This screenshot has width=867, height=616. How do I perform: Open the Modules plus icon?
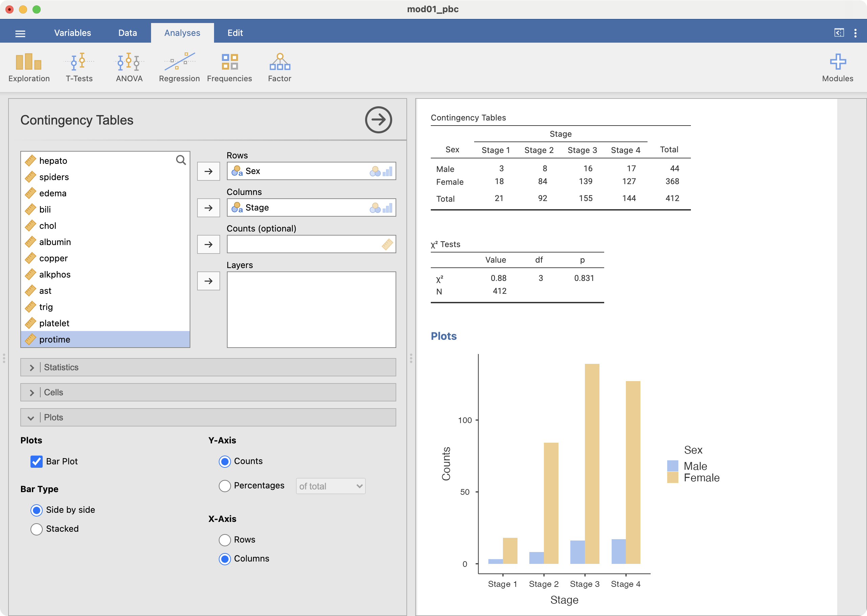coord(837,67)
